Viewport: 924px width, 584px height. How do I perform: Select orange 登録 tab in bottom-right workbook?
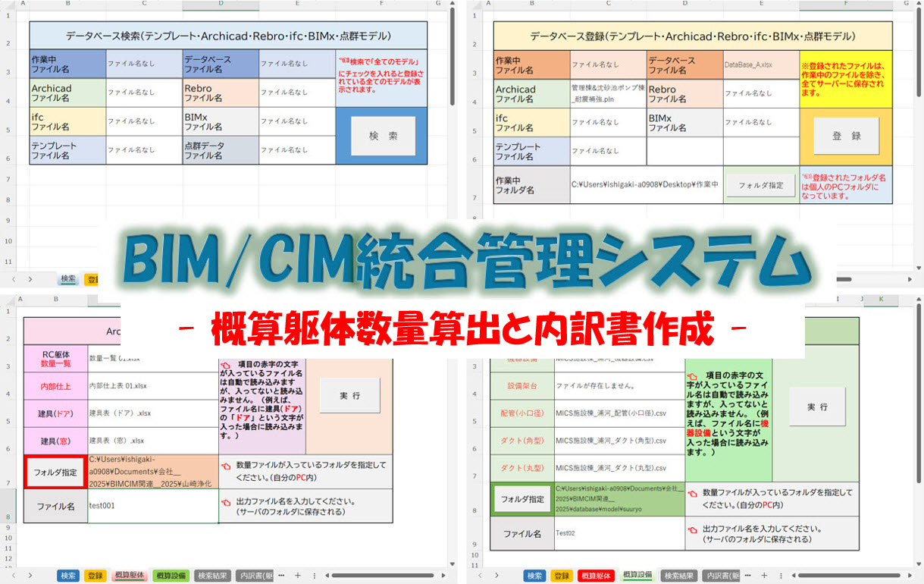click(562, 576)
